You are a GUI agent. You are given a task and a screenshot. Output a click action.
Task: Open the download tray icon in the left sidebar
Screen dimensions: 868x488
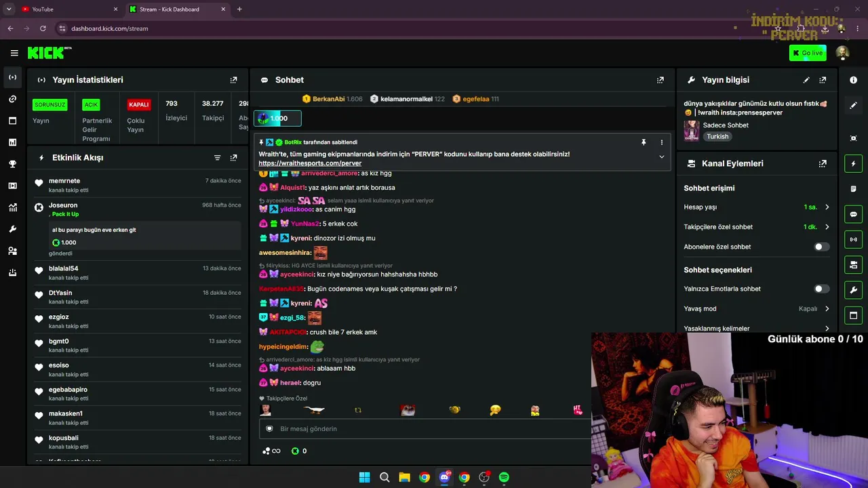coord(12,272)
